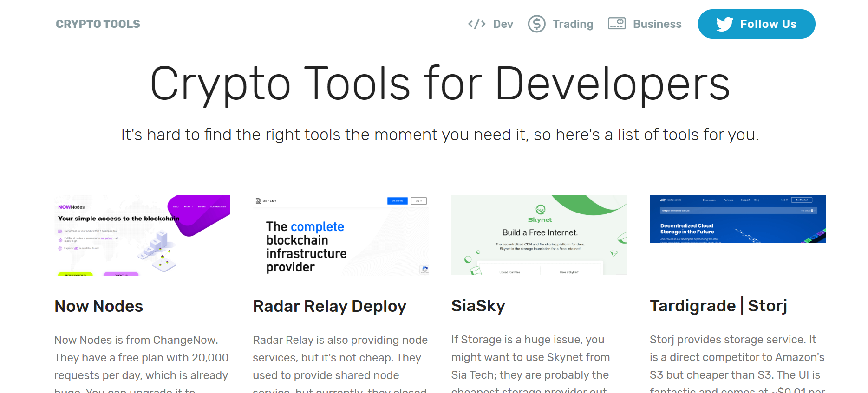Image resolution: width=868 pixels, height=393 pixels.
Task: Open the Now Nodes screenshot thumbnail
Action: [x=142, y=235]
